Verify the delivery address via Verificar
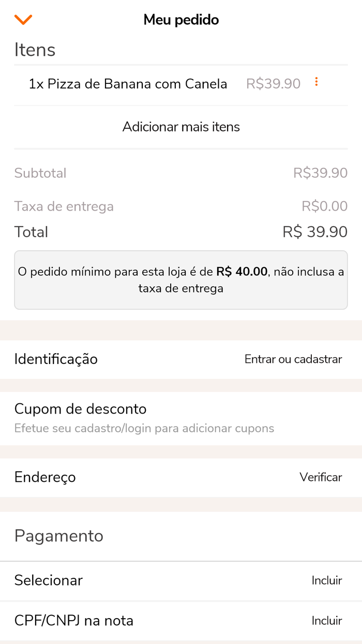The width and height of the screenshot is (362, 644). [x=321, y=477]
